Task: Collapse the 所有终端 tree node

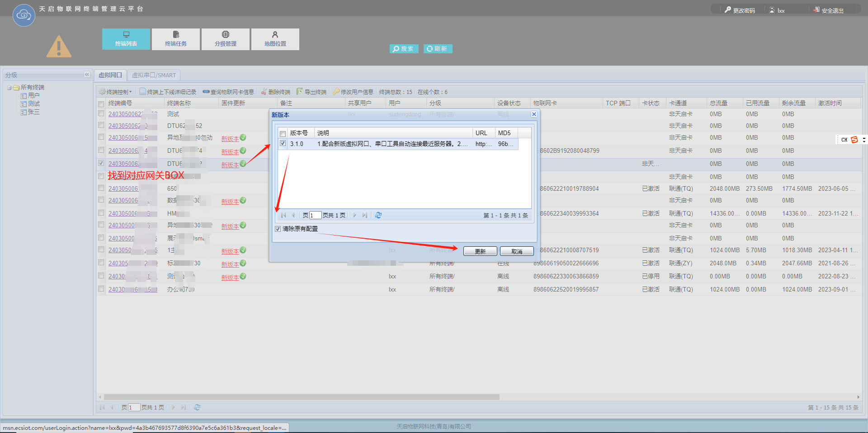Action: pyautogui.click(x=9, y=88)
